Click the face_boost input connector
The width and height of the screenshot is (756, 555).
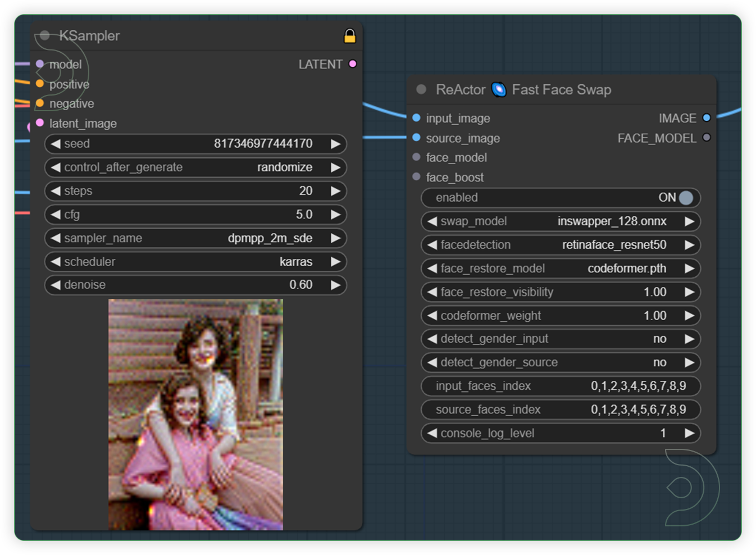pyautogui.click(x=416, y=177)
